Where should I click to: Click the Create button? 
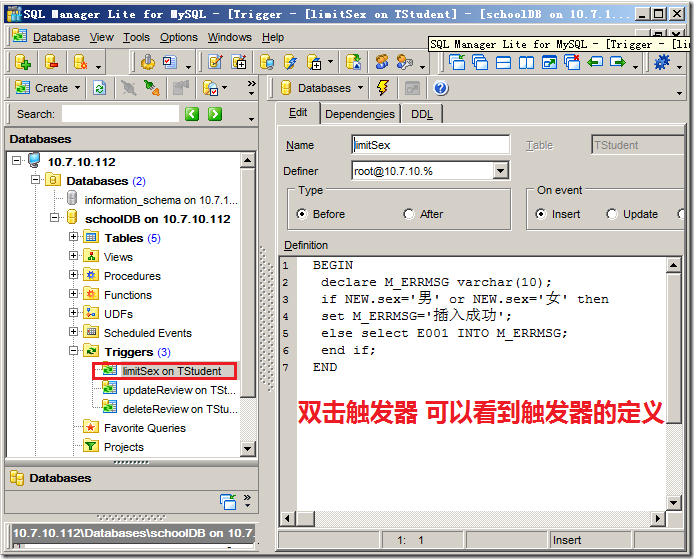point(42,88)
